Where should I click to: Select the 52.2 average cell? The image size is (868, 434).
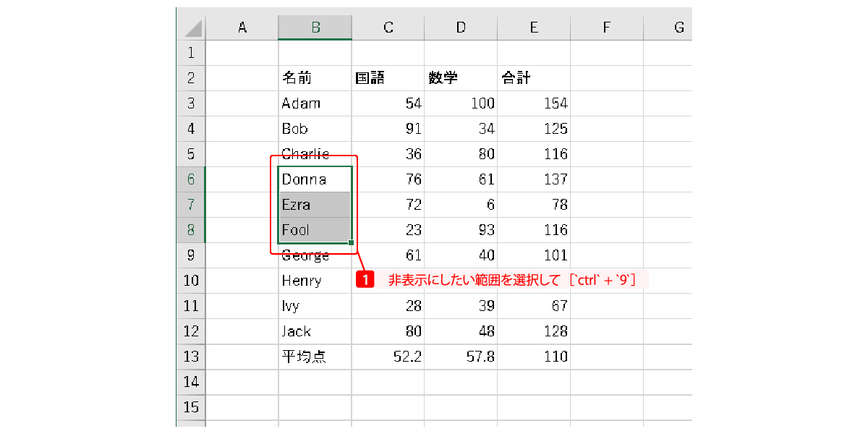click(388, 357)
